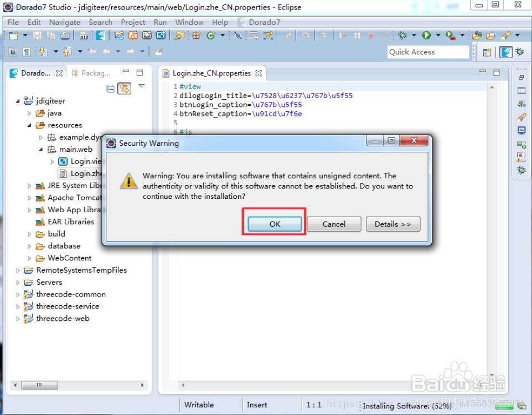
Task: Click the search highlighter toolbar icon
Action: 505,35
